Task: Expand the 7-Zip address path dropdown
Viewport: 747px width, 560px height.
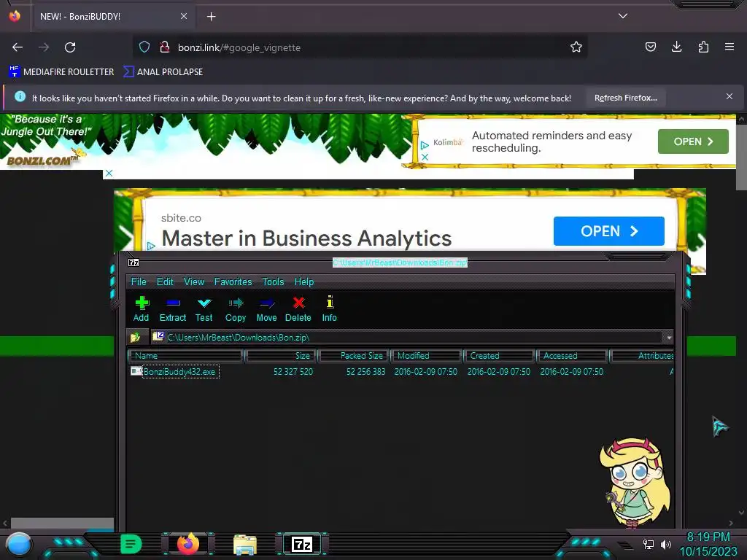Action: click(x=669, y=338)
